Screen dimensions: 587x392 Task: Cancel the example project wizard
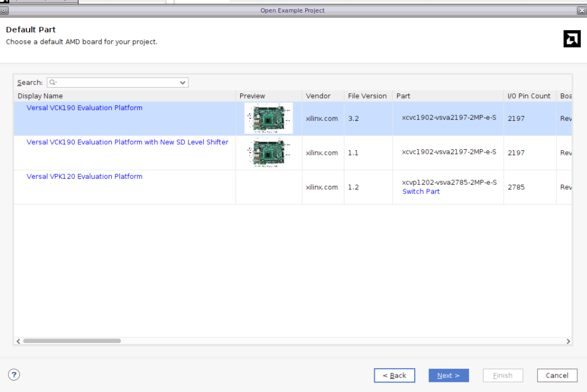coord(557,375)
